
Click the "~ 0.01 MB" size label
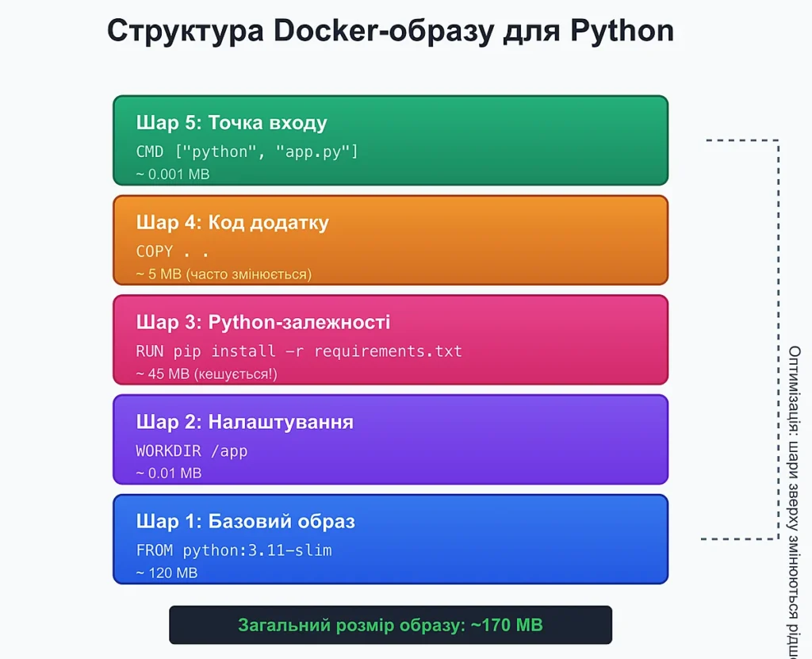pyautogui.click(x=168, y=473)
